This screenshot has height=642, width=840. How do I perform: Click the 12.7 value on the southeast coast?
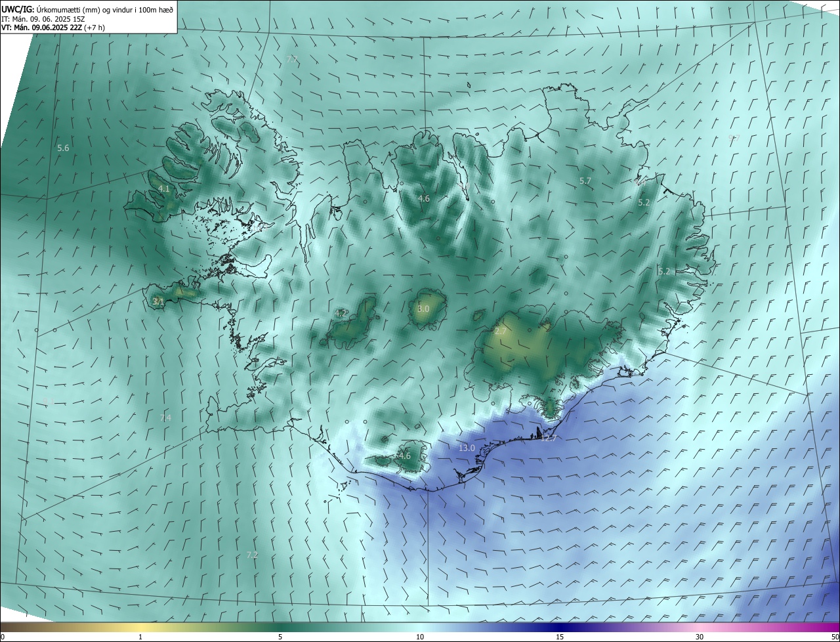(x=549, y=438)
